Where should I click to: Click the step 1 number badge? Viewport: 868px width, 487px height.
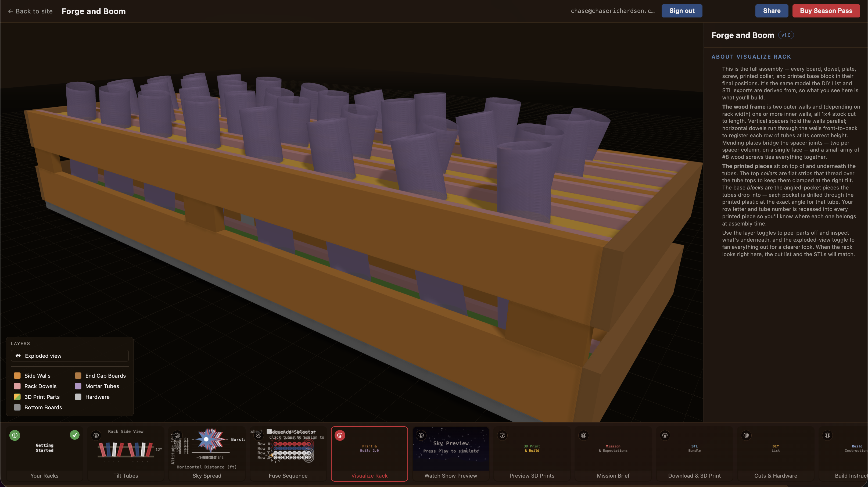click(15, 435)
